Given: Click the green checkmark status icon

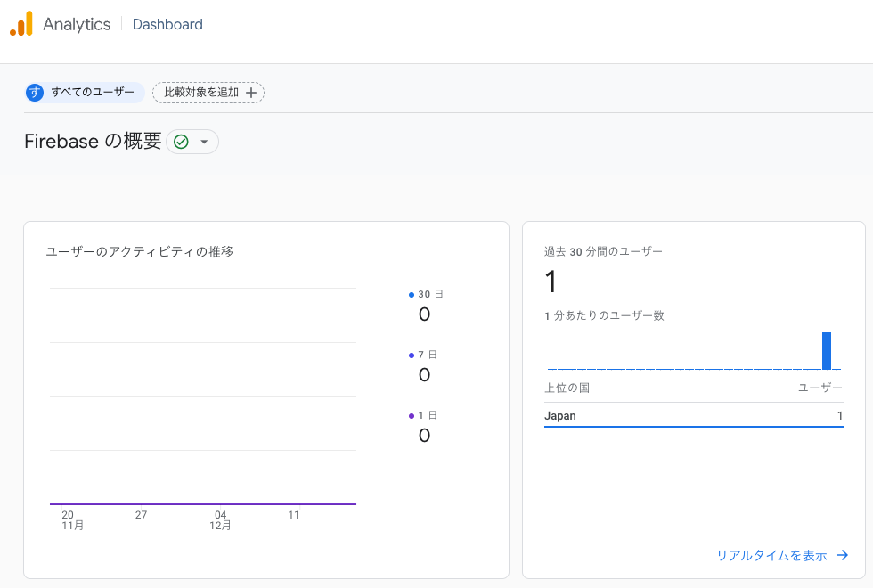Looking at the screenshot, I should pyautogui.click(x=182, y=142).
